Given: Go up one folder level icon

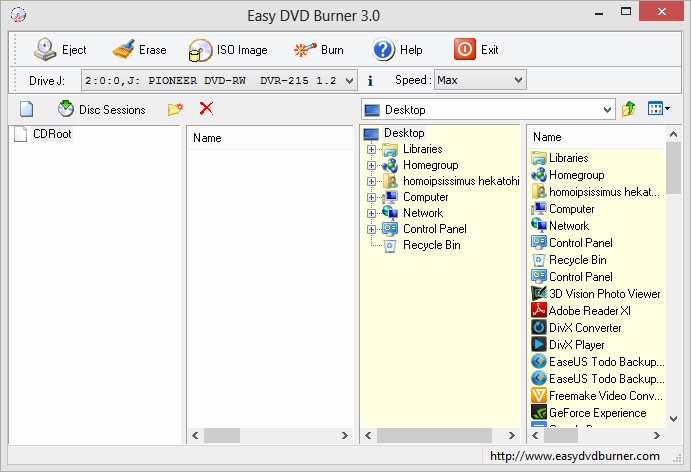Looking at the screenshot, I should [629, 108].
